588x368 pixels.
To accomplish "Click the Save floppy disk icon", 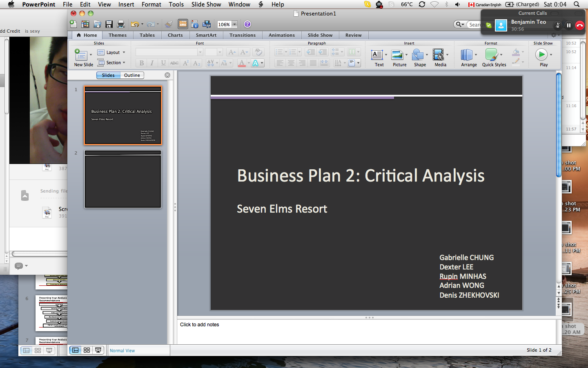I will coord(109,25).
